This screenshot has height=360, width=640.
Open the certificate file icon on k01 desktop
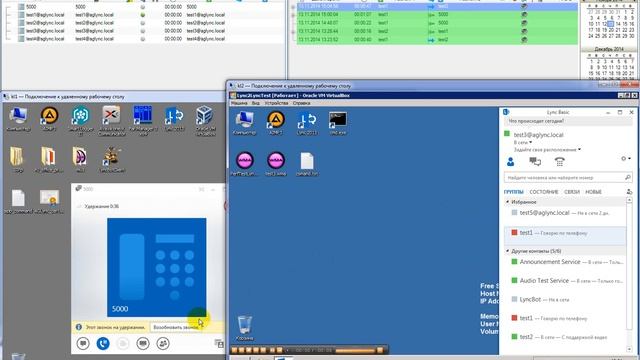49,201
